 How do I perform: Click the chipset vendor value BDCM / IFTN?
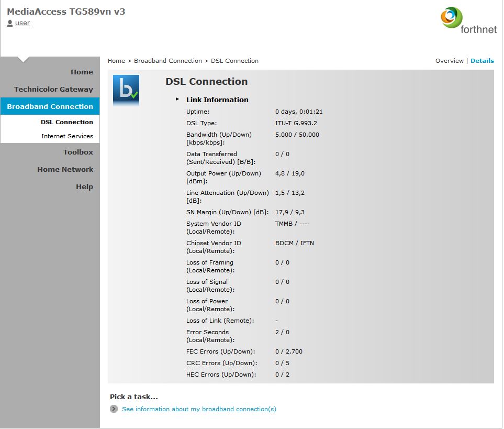point(295,243)
